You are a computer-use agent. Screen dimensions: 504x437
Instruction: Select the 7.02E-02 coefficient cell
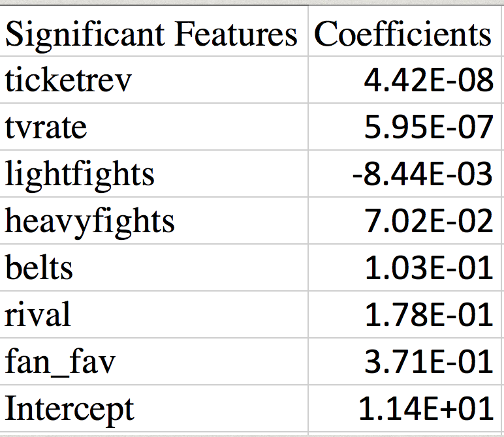pos(428,221)
